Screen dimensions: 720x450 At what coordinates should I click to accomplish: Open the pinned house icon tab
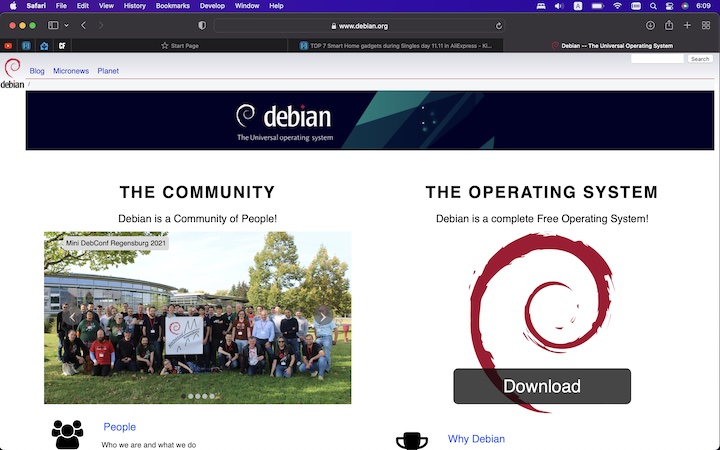click(44, 45)
